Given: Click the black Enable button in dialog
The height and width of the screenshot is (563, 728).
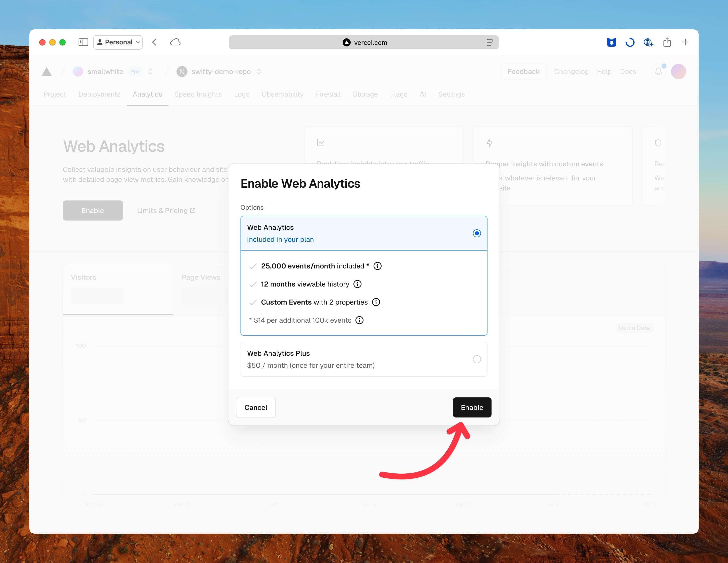Looking at the screenshot, I should pos(472,407).
